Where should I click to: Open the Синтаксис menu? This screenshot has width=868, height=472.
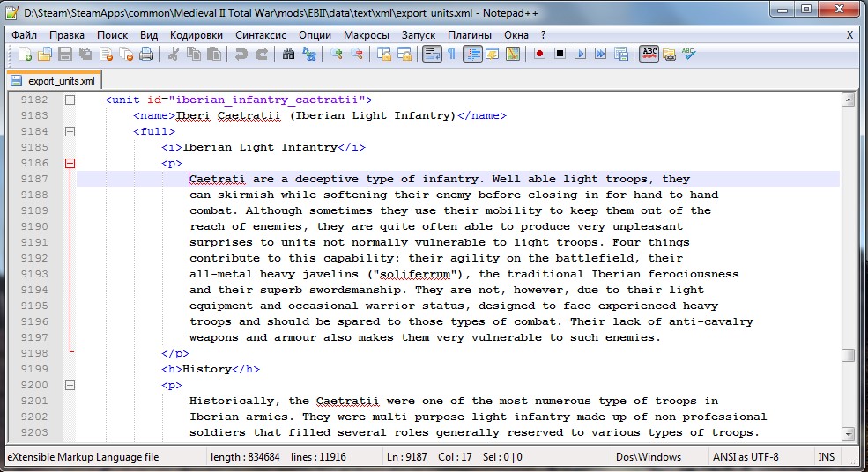click(x=260, y=34)
